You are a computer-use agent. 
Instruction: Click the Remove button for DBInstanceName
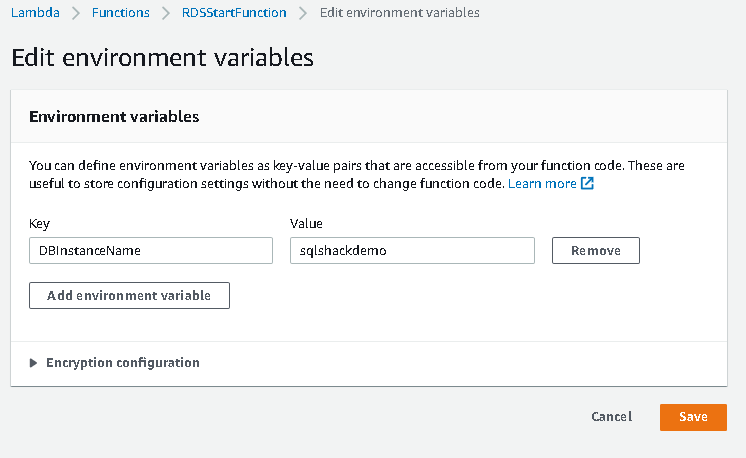595,250
